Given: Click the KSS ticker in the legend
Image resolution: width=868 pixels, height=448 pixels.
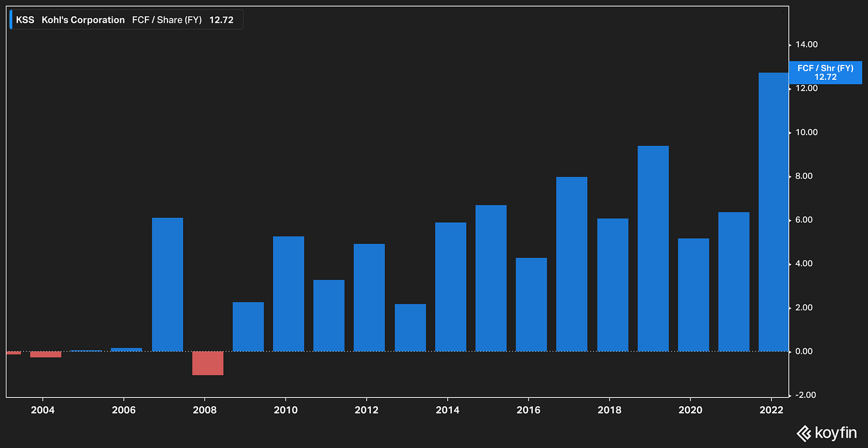Looking at the screenshot, I should [x=25, y=20].
